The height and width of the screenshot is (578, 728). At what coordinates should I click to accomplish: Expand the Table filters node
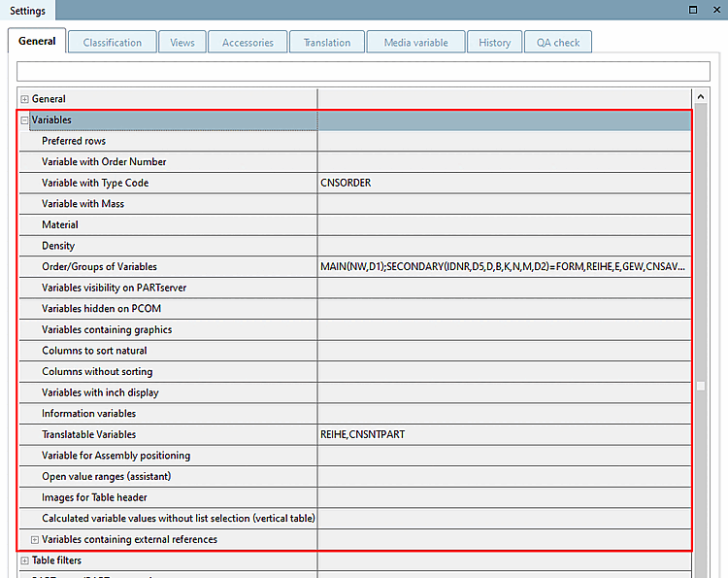[x=24, y=561]
